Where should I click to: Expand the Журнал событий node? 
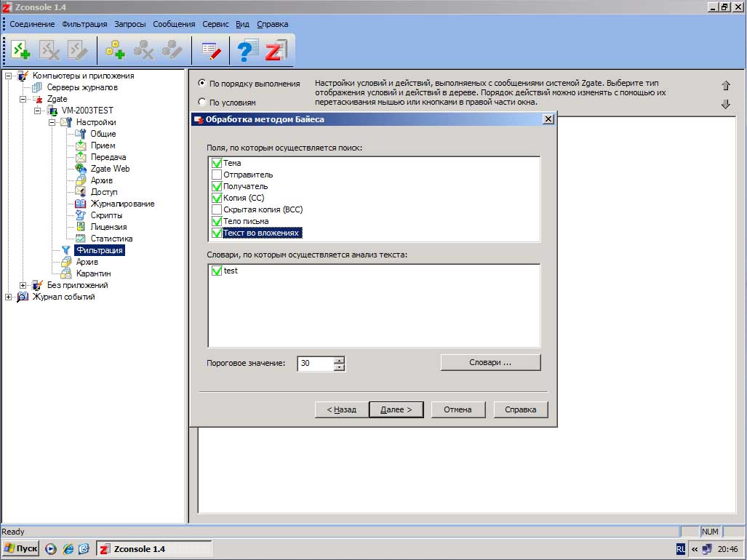(x=8, y=297)
